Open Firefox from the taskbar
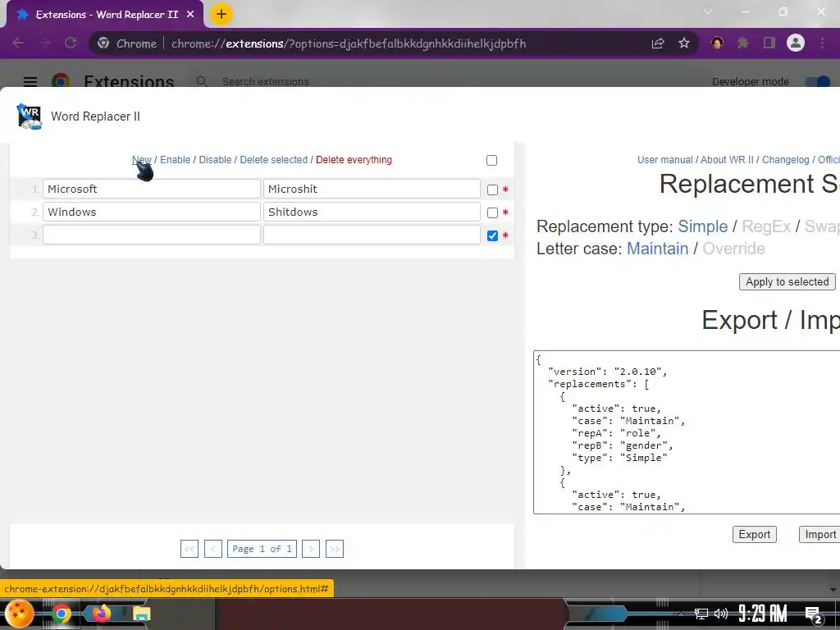Screen dimensions: 840x630 (x=101, y=614)
